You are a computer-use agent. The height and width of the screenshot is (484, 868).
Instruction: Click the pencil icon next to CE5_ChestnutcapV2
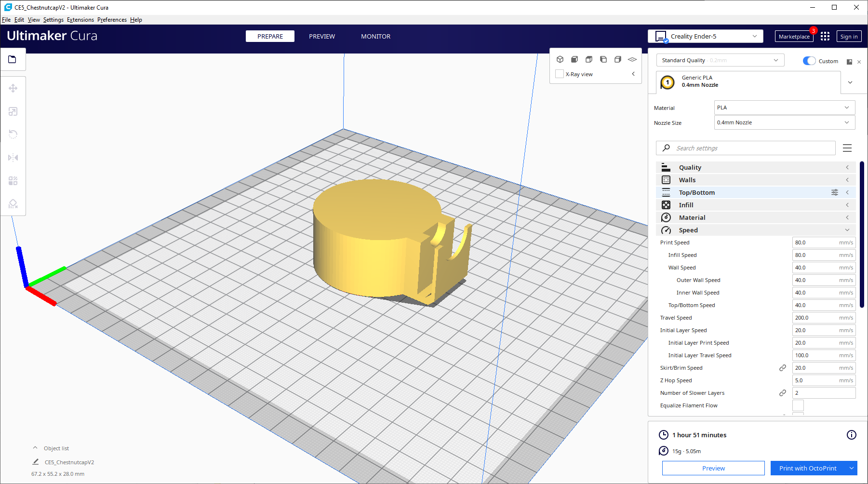coord(36,462)
